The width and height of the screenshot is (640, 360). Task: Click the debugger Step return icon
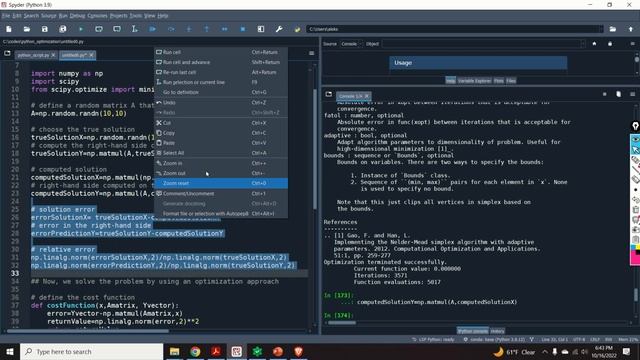point(207,29)
